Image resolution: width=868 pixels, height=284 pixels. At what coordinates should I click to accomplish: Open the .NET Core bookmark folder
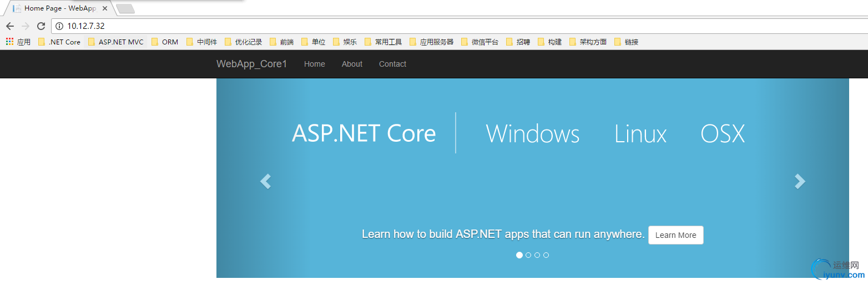point(59,42)
